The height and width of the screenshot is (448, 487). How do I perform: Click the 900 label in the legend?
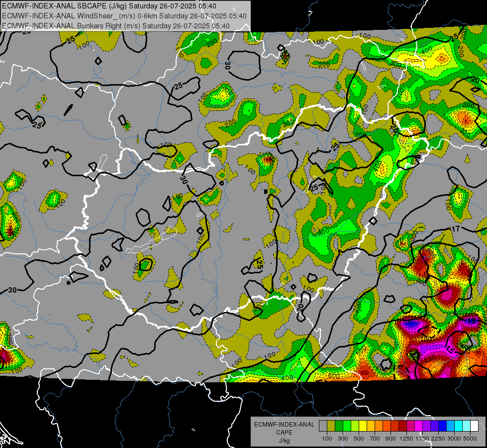pos(390,439)
